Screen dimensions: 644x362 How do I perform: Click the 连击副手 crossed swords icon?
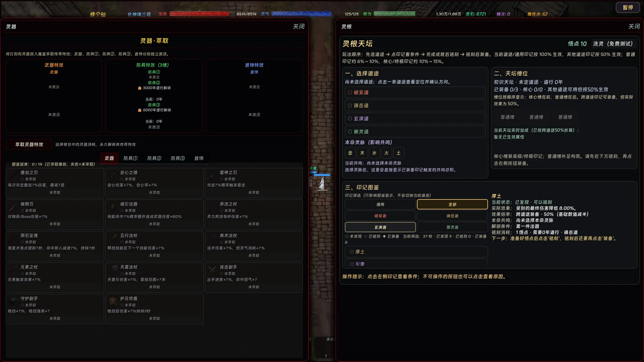click(213, 270)
